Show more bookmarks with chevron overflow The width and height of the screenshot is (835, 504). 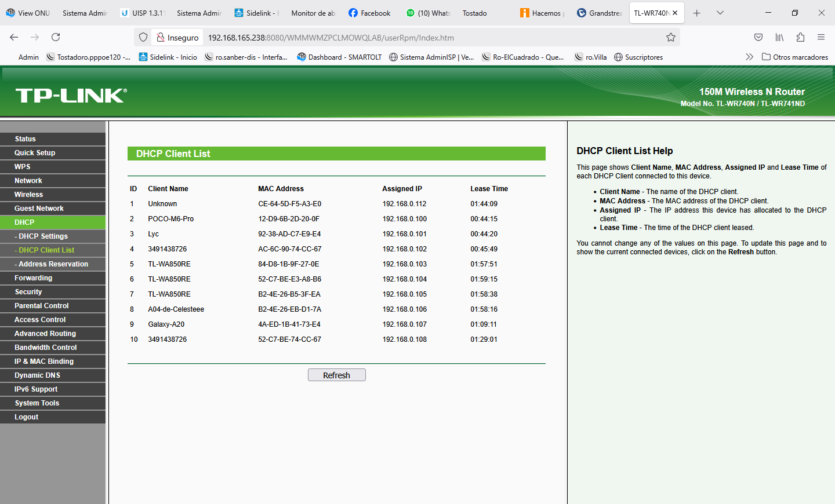[x=749, y=57]
